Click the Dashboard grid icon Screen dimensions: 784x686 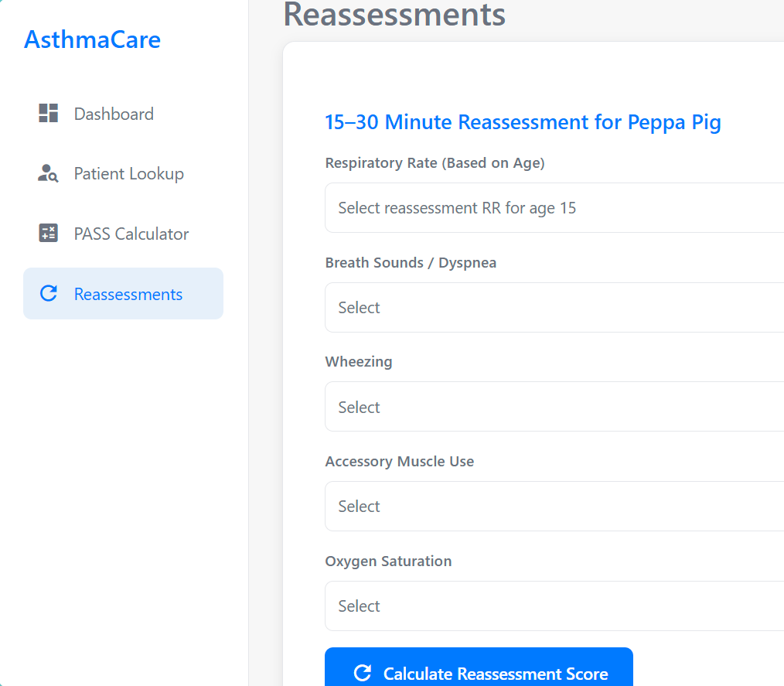tap(47, 113)
